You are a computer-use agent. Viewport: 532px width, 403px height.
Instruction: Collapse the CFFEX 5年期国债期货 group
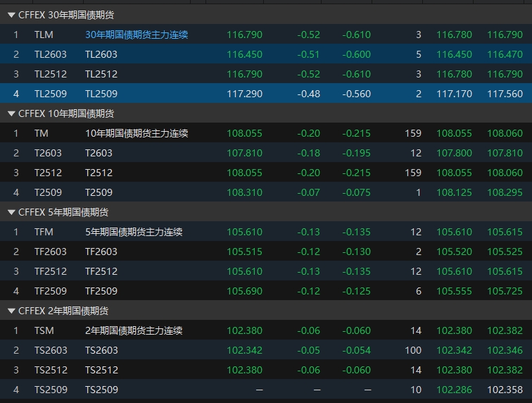[11, 212]
